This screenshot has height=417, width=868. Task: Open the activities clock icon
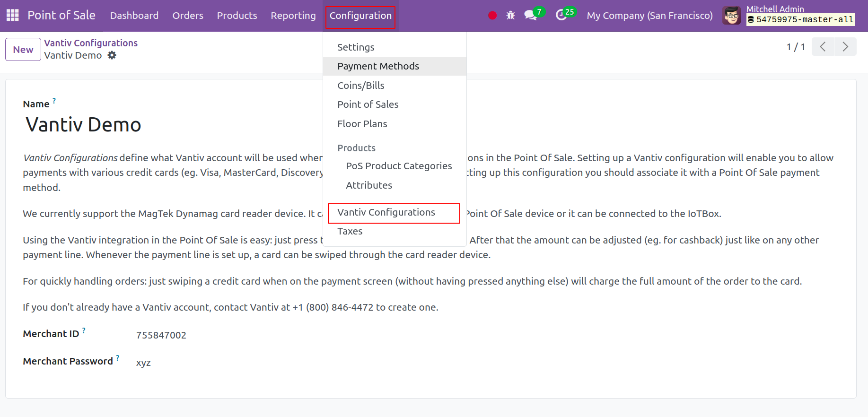pos(561,16)
